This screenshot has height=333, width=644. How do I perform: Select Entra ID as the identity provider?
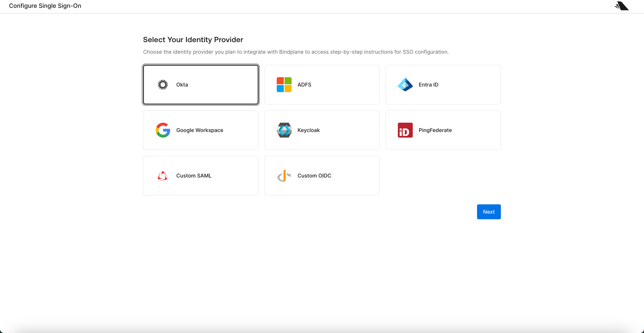coord(443,85)
